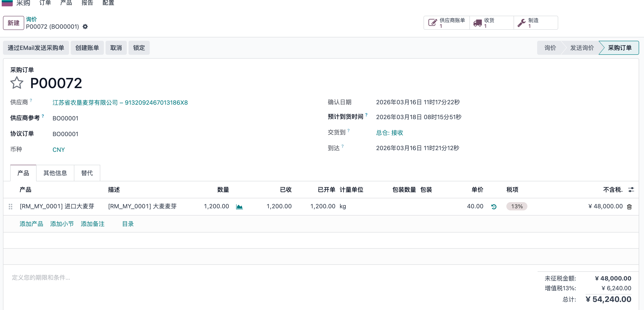
Task: Open the supplier bill pencil icon
Action: tap(432, 23)
